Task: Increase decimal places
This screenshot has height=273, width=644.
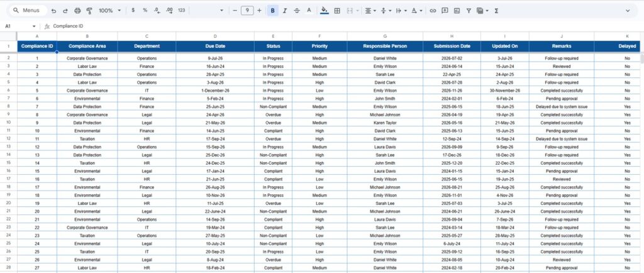Action: point(169,11)
